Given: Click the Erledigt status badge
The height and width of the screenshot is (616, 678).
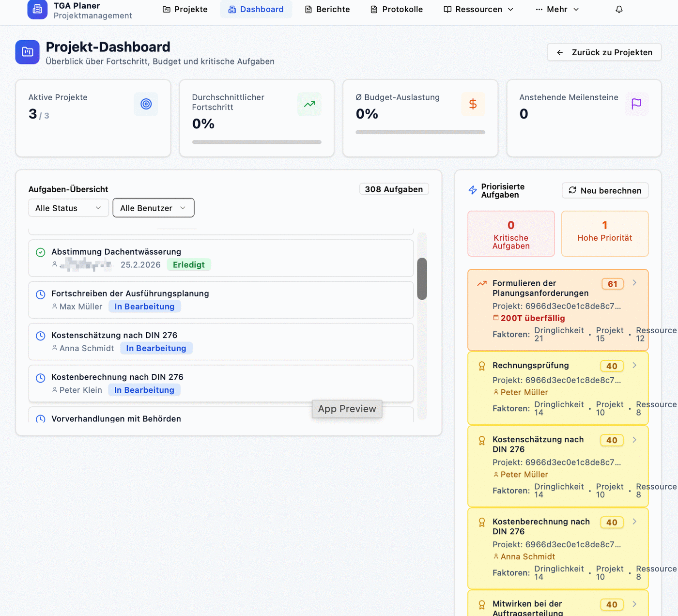Looking at the screenshot, I should [188, 264].
